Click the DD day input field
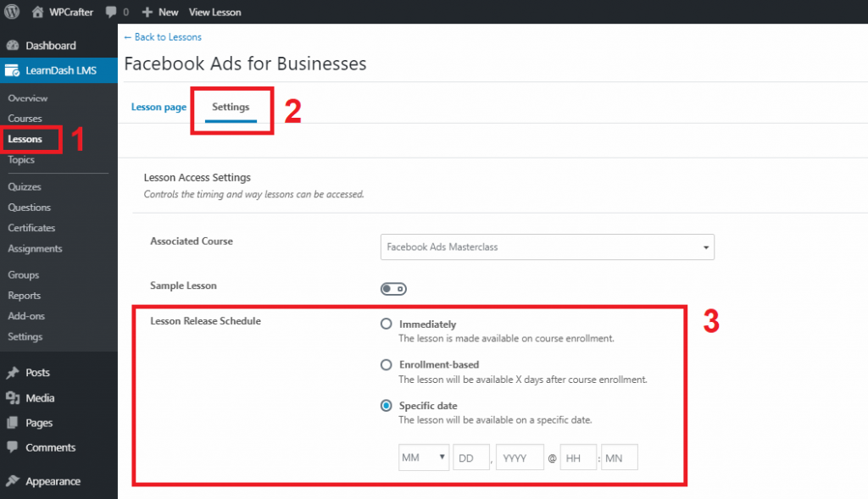The height and width of the screenshot is (499, 868). (471, 457)
